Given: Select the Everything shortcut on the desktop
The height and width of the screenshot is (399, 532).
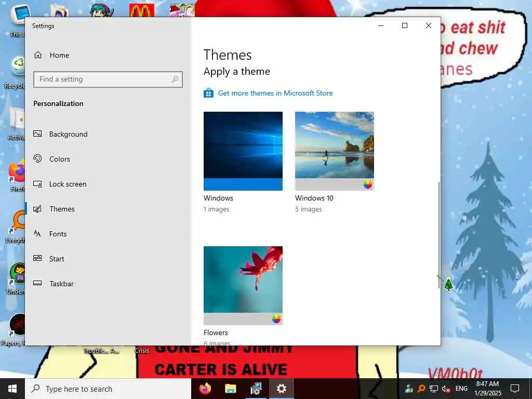Looking at the screenshot, I should [x=16, y=227].
